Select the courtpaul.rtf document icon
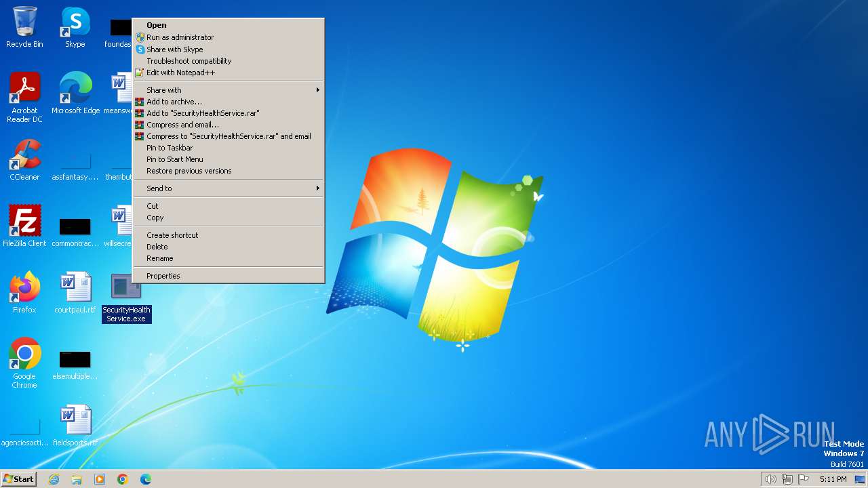Viewport: 868px width, 488px height. coord(75,293)
